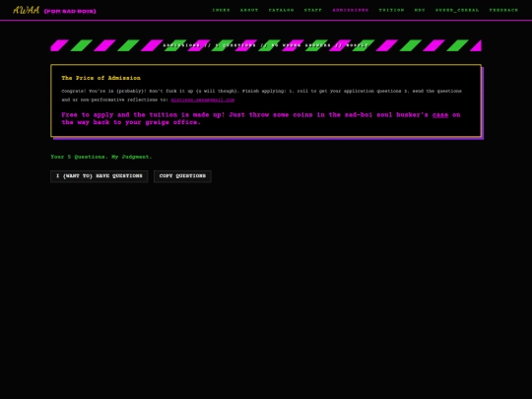Open the Index nav item
This screenshot has width=532, height=399.
click(221, 10)
